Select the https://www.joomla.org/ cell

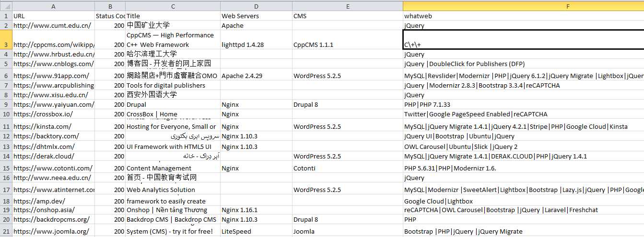tap(53, 230)
